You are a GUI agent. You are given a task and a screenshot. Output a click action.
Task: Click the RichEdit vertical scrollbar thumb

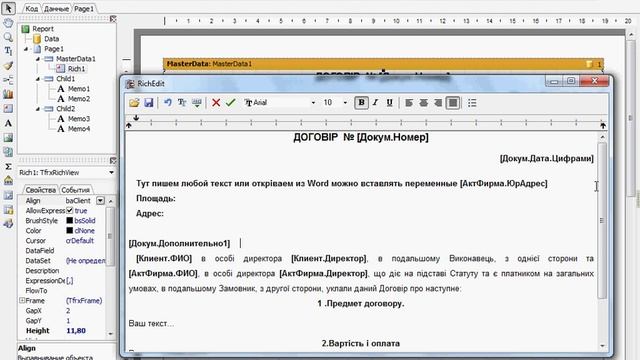(x=602, y=220)
